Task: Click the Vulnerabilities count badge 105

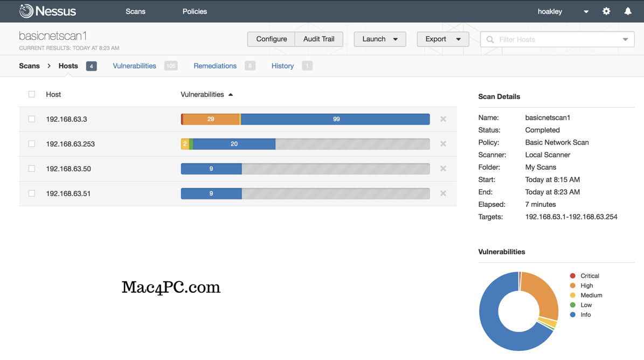Action: tap(171, 66)
